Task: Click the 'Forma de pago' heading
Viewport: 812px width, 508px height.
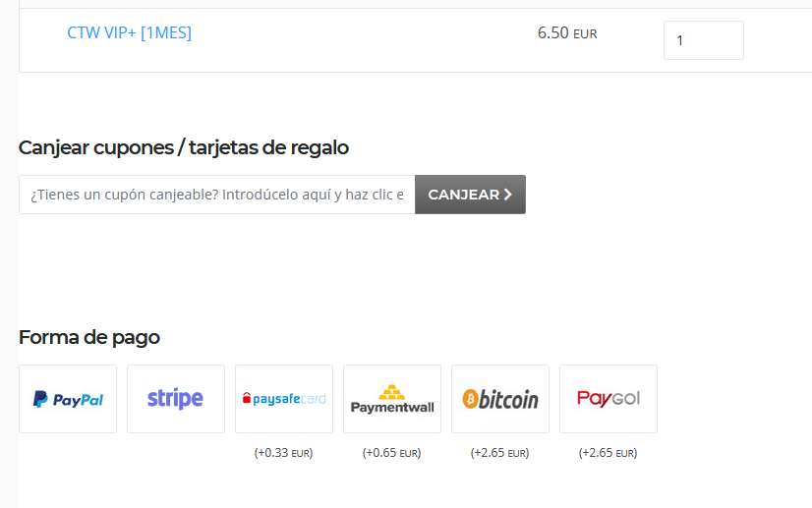Action: tap(89, 338)
